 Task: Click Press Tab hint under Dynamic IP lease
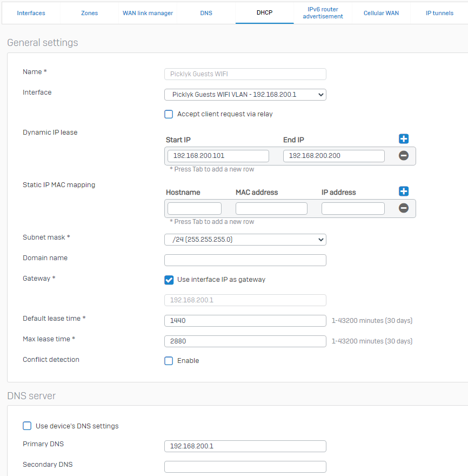(212, 169)
